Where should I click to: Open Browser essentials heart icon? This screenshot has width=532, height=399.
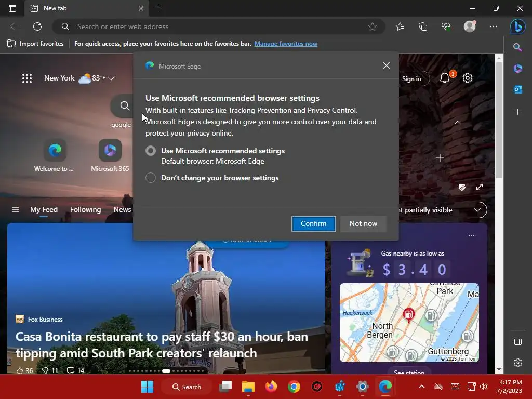(446, 26)
